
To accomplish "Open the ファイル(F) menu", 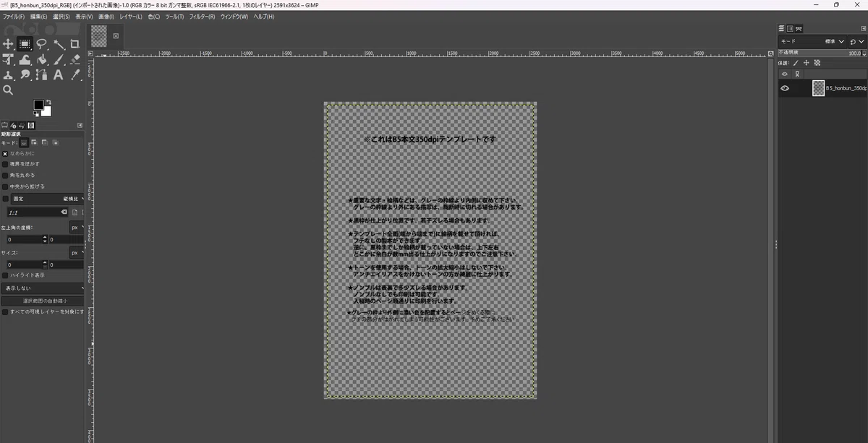I will pyautogui.click(x=14, y=16).
